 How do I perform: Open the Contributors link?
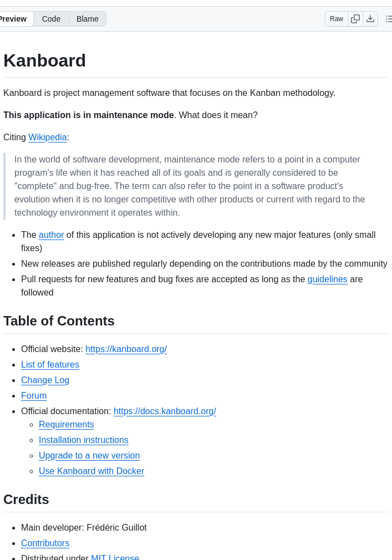45,543
